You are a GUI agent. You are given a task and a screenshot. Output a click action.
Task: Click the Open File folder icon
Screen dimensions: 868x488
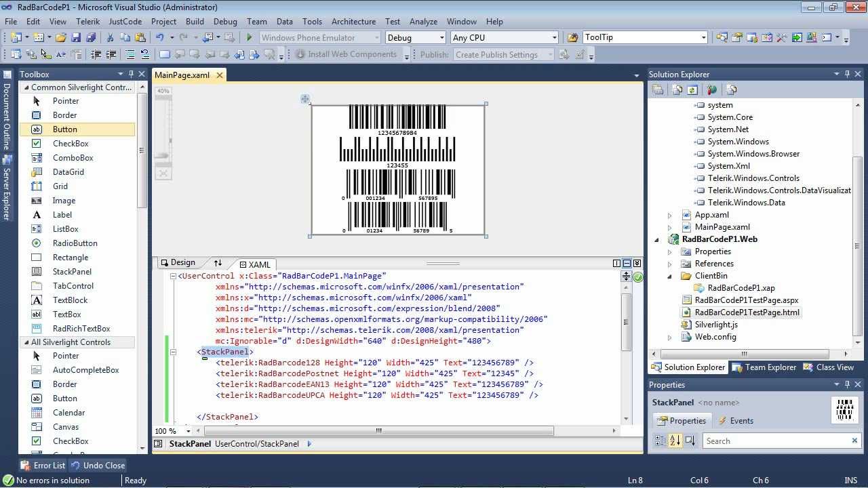pos(61,37)
